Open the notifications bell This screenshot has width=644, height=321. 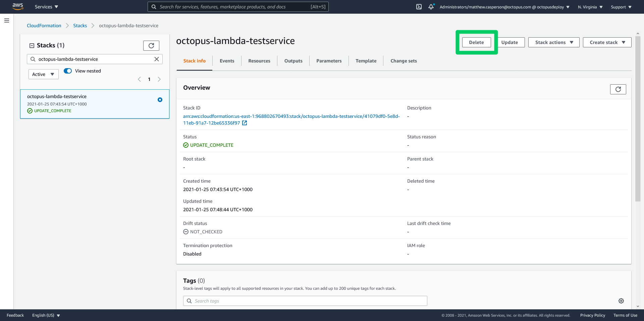(x=431, y=7)
